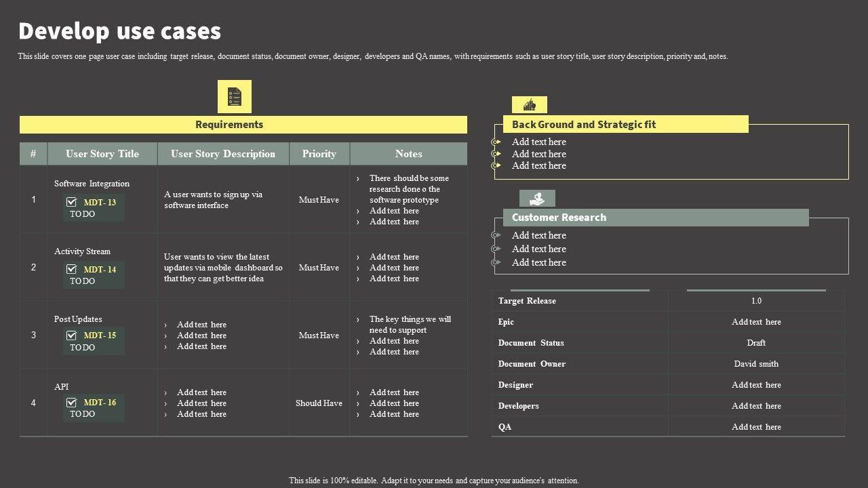Image resolution: width=868 pixels, height=488 pixels.
Task: Click the "Target Release" label
Action: point(527,301)
